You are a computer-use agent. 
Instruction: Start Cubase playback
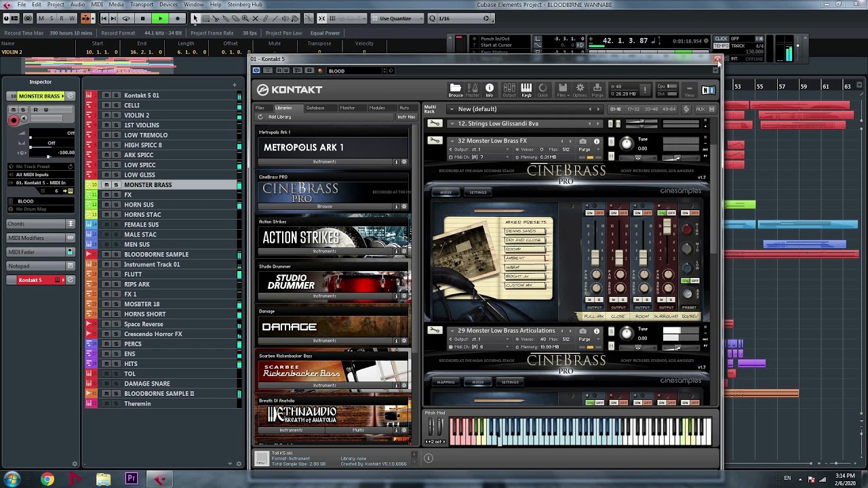pyautogui.click(x=160, y=18)
